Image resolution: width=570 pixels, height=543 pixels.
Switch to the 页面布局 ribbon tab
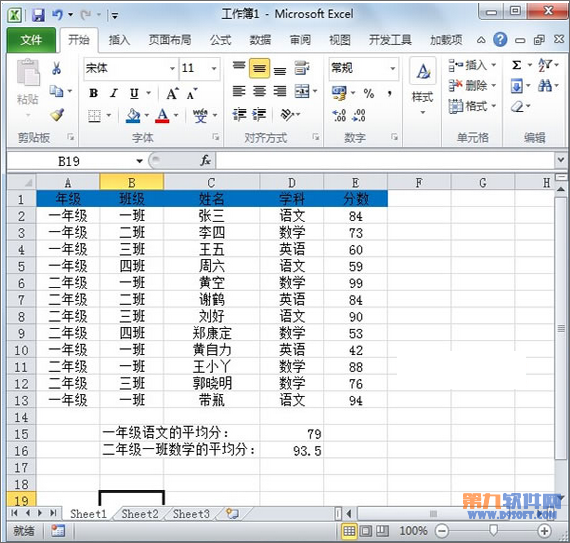point(170,40)
